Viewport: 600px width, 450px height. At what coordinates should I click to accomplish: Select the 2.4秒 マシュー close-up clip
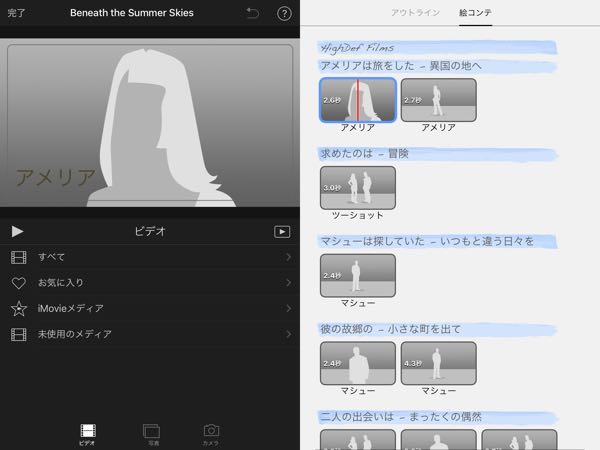point(358,363)
